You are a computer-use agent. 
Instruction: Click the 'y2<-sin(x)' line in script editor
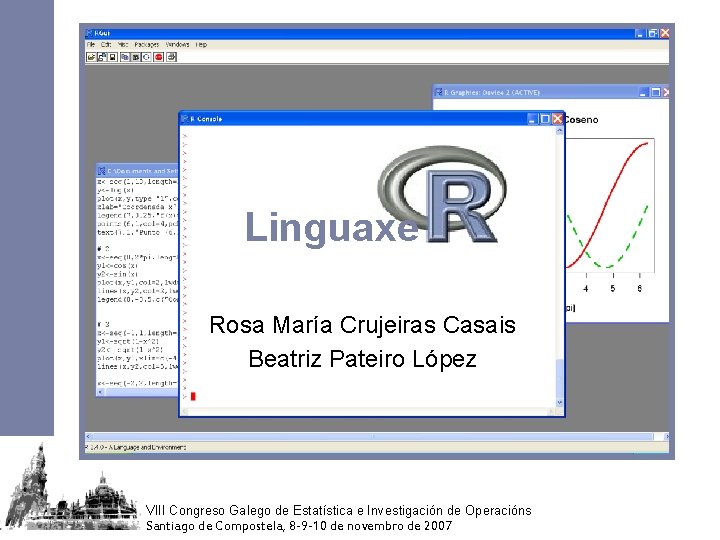(117, 274)
